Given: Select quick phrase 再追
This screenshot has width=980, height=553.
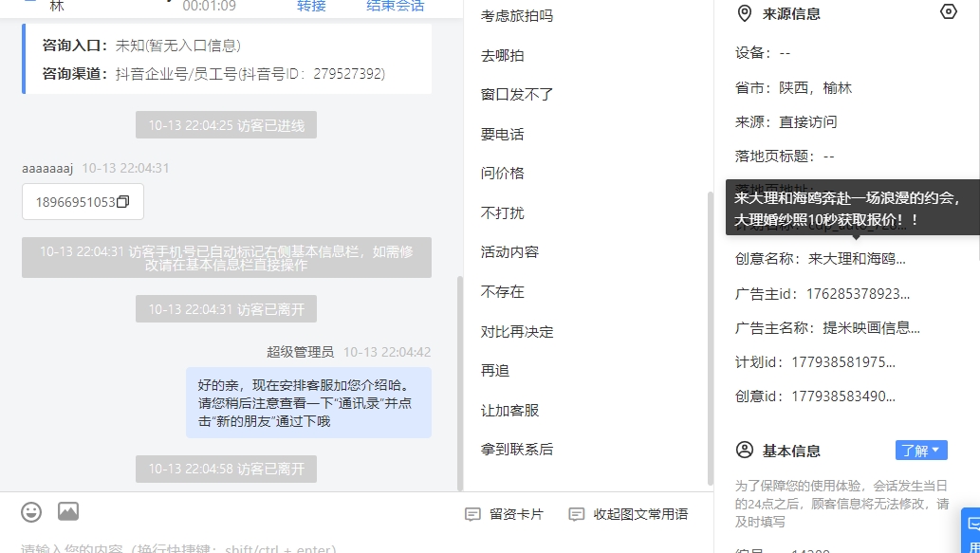Looking at the screenshot, I should (495, 371).
